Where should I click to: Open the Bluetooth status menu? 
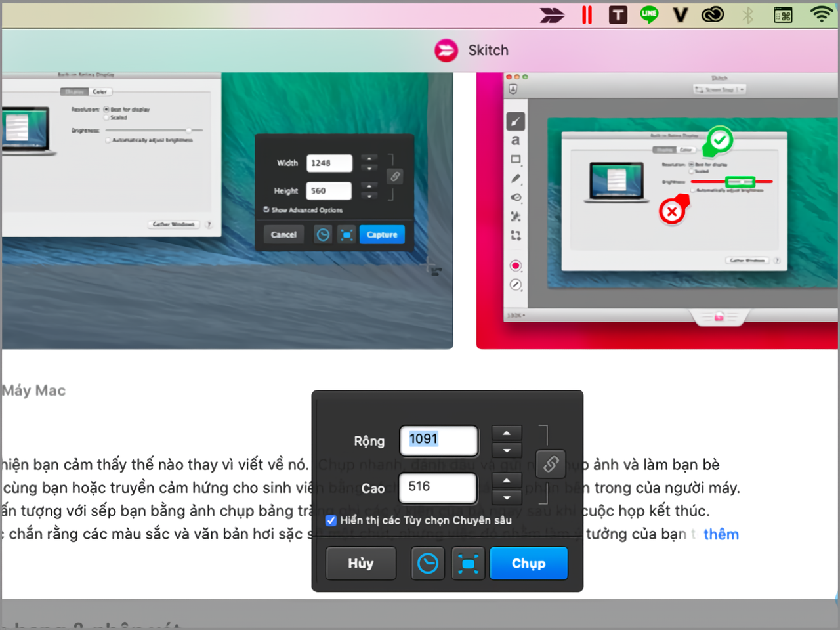pyautogui.click(x=747, y=14)
